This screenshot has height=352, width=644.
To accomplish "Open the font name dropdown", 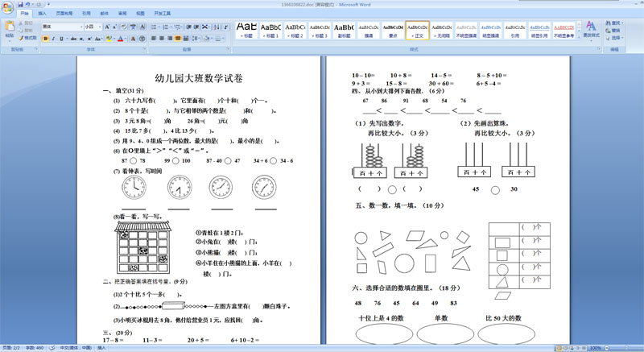I will 81,27.
